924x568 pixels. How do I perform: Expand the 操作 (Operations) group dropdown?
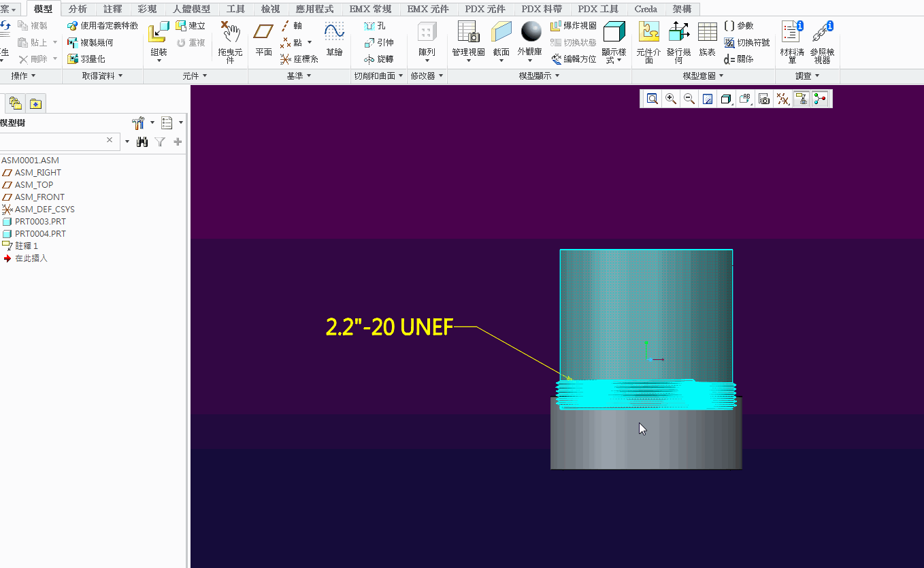pos(23,76)
